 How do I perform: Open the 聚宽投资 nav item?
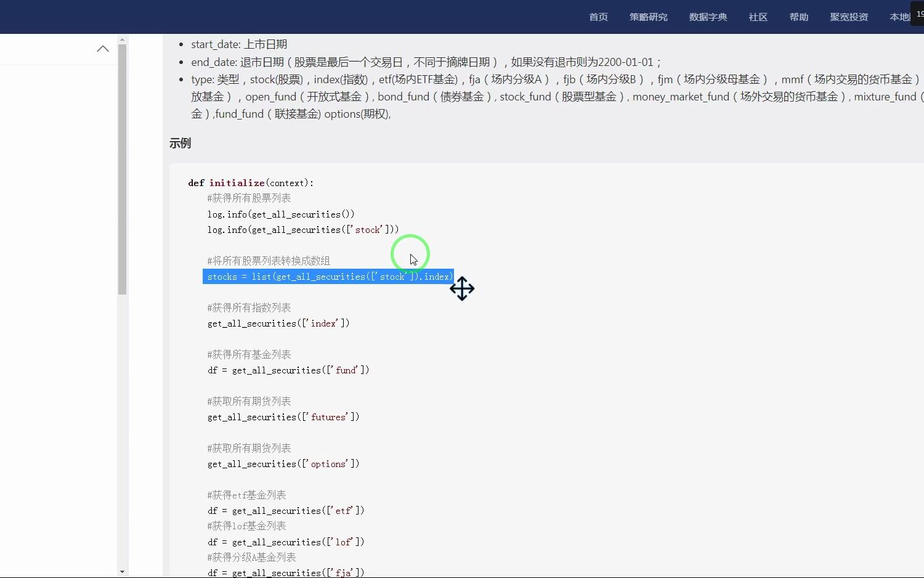click(849, 17)
